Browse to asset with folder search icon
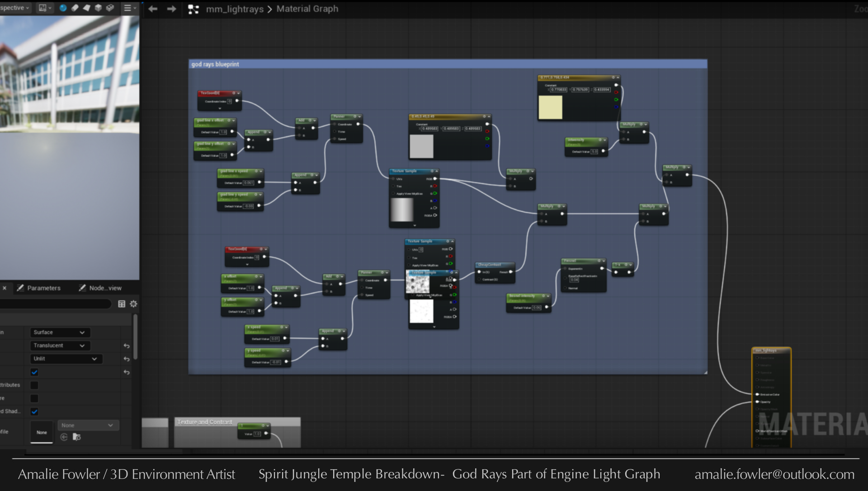Viewport: 868px width, 491px height. coord(77,437)
